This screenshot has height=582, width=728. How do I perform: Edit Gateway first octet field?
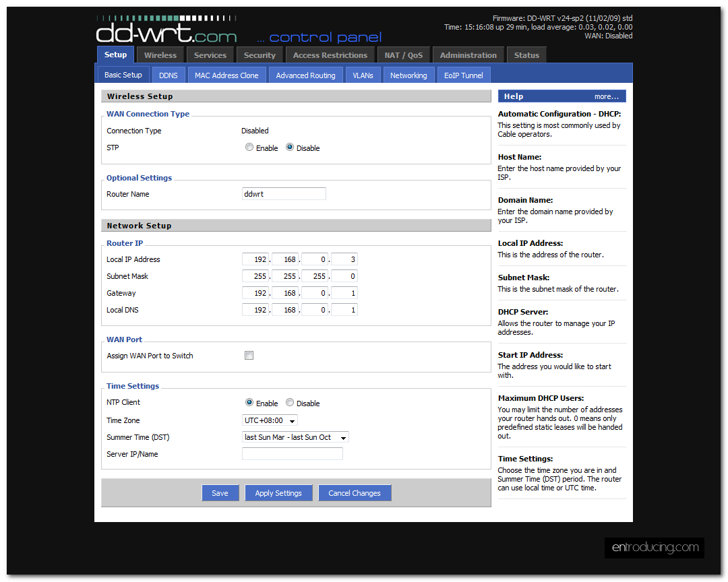coord(255,293)
